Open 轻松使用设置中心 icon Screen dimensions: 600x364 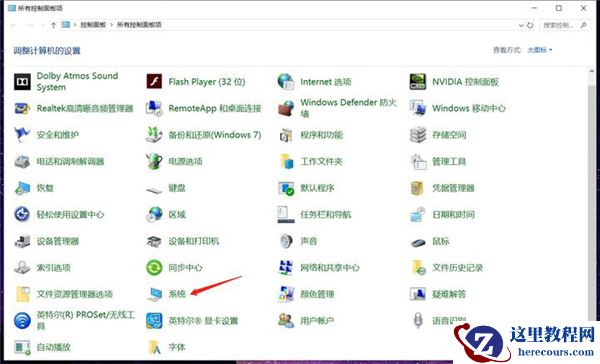click(22, 214)
